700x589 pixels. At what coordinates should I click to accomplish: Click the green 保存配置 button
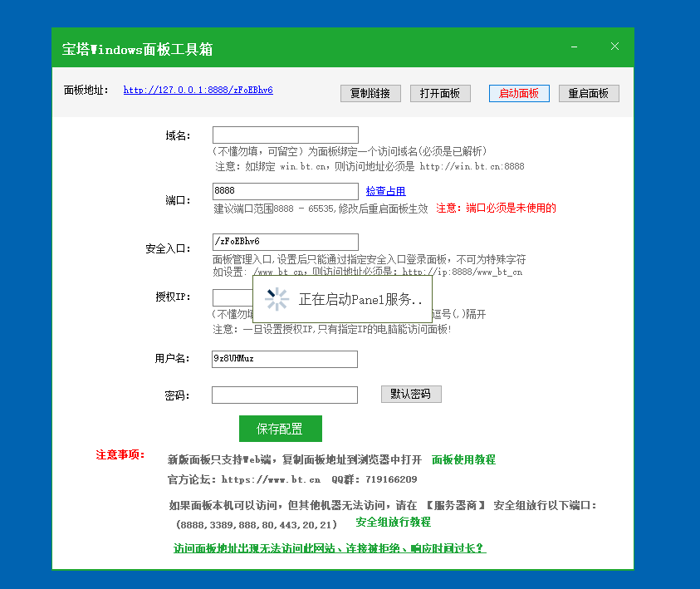point(281,429)
